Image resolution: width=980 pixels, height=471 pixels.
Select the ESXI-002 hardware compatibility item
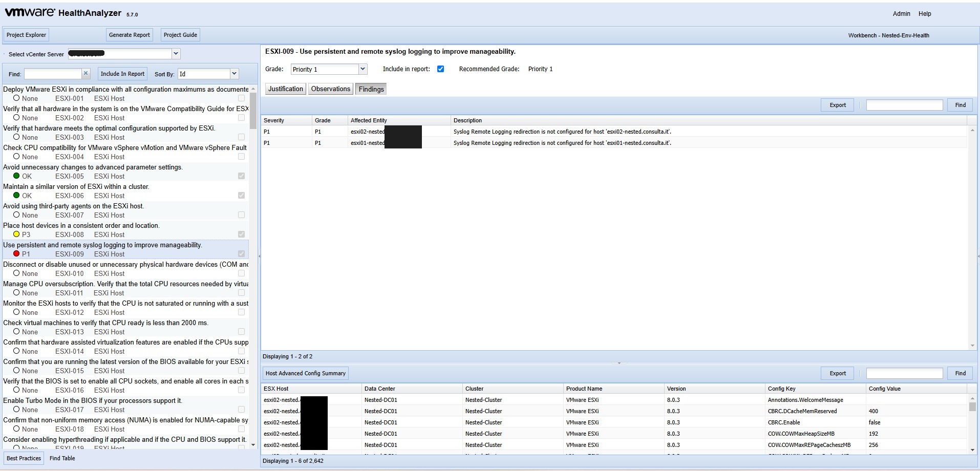pos(125,113)
